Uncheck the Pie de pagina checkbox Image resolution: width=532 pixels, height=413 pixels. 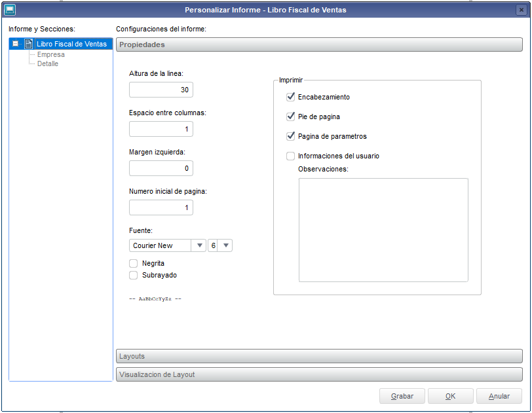coord(291,117)
